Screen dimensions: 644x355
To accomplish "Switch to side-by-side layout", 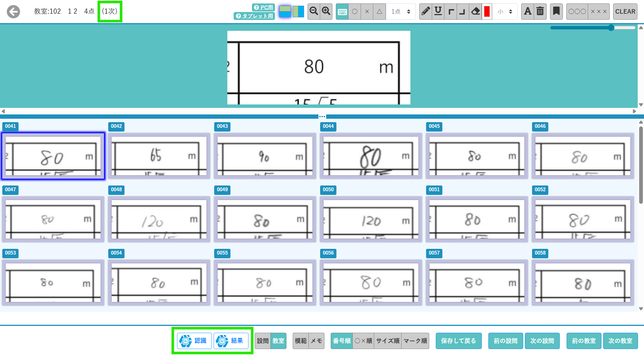I will tap(298, 11).
